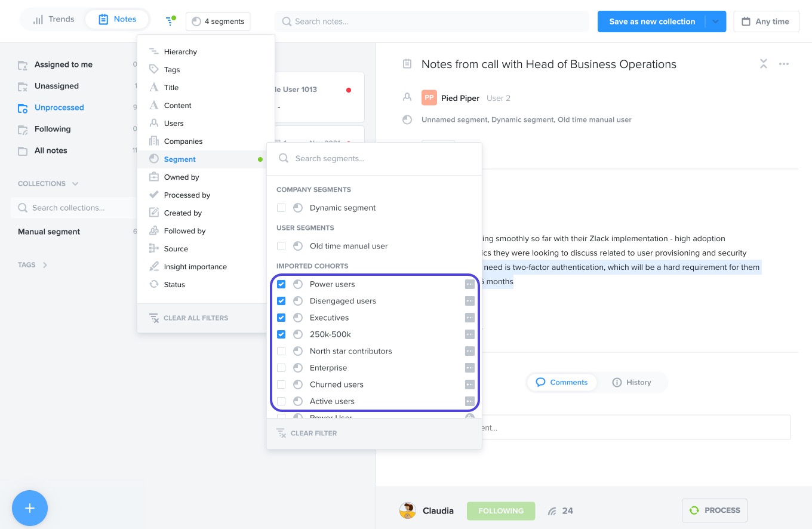Image resolution: width=812 pixels, height=529 pixels.
Task: Open the Companies filter
Action: click(x=183, y=141)
